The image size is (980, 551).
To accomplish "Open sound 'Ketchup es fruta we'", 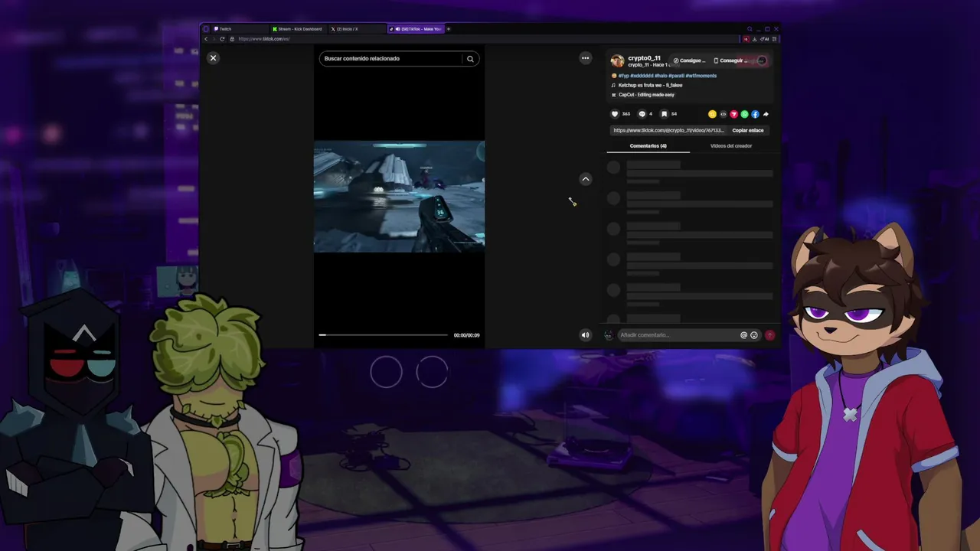I will [650, 85].
